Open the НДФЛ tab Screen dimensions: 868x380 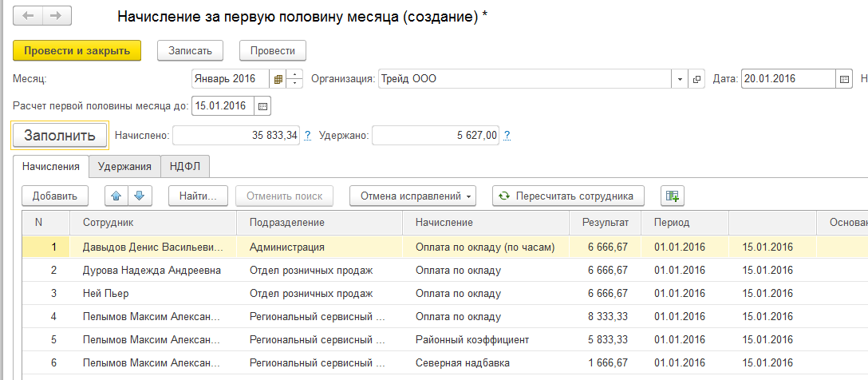click(x=184, y=166)
